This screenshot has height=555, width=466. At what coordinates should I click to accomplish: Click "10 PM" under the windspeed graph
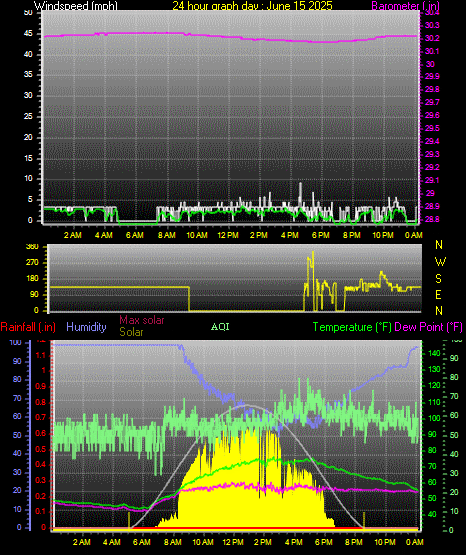pyautogui.click(x=383, y=235)
